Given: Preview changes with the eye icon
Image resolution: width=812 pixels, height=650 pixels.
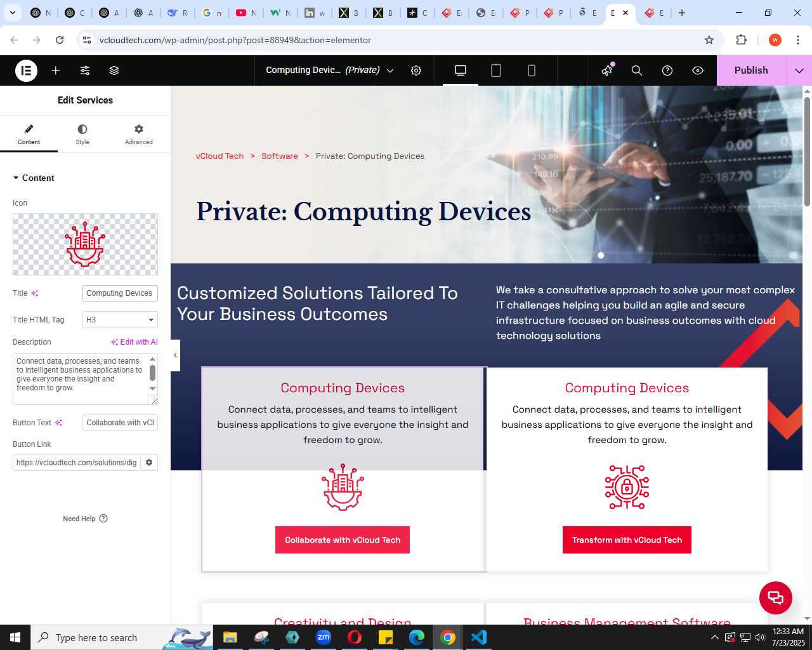Looking at the screenshot, I should pos(698,70).
